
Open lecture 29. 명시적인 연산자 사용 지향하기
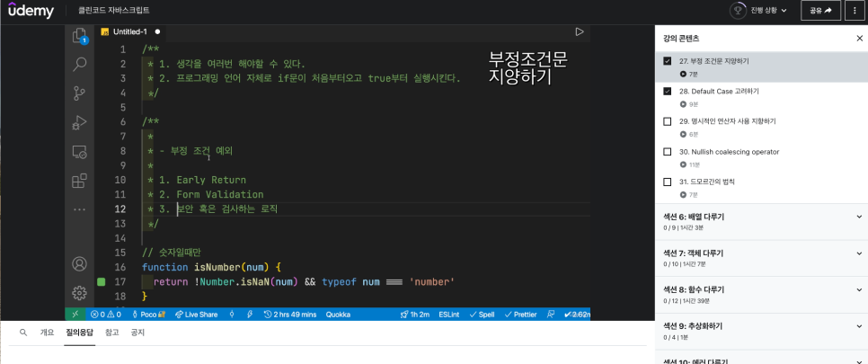point(728,121)
